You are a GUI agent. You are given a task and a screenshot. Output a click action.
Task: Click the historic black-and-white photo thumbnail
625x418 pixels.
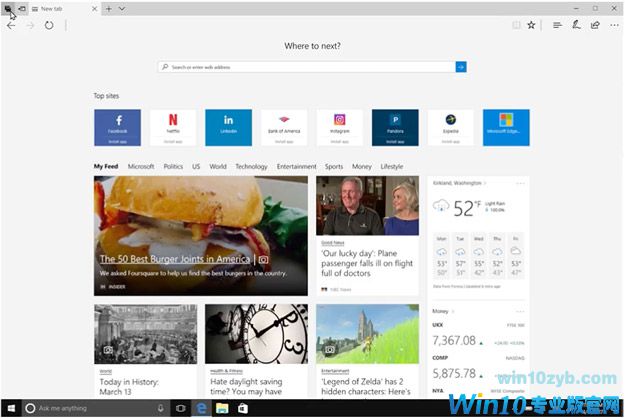[x=145, y=334]
